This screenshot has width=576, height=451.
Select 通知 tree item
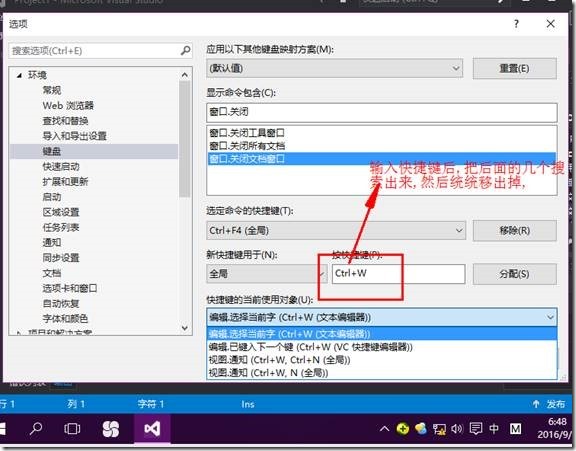(52, 242)
